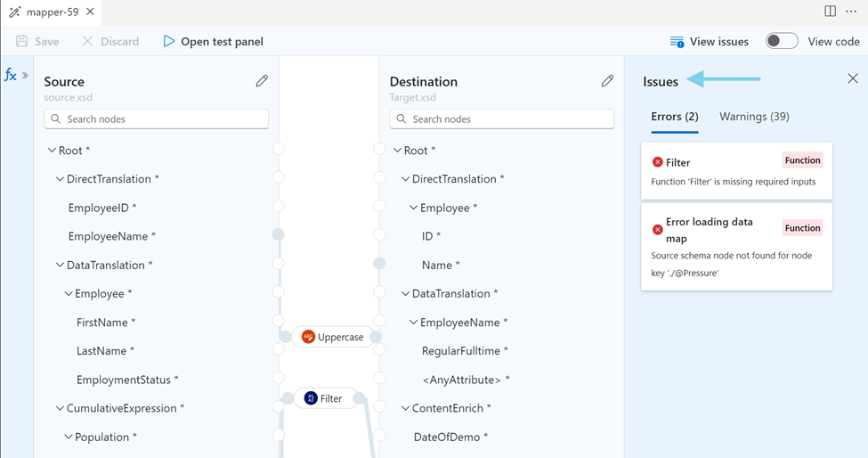Image resolution: width=868 pixels, height=458 pixels.
Task: Click the Source search nodes field
Action: pyautogui.click(x=157, y=119)
